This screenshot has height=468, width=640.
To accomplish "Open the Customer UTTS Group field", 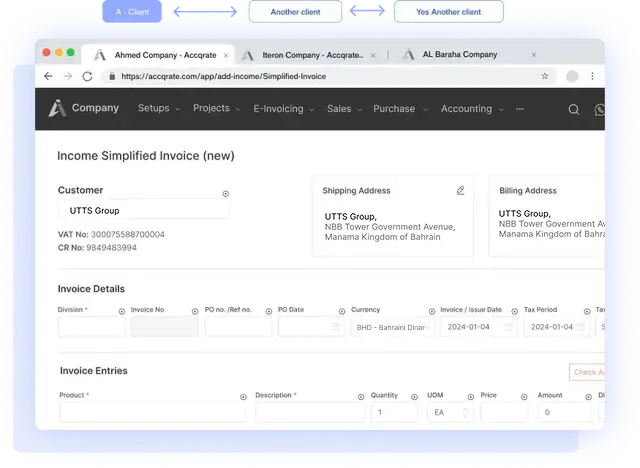I will click(143, 211).
